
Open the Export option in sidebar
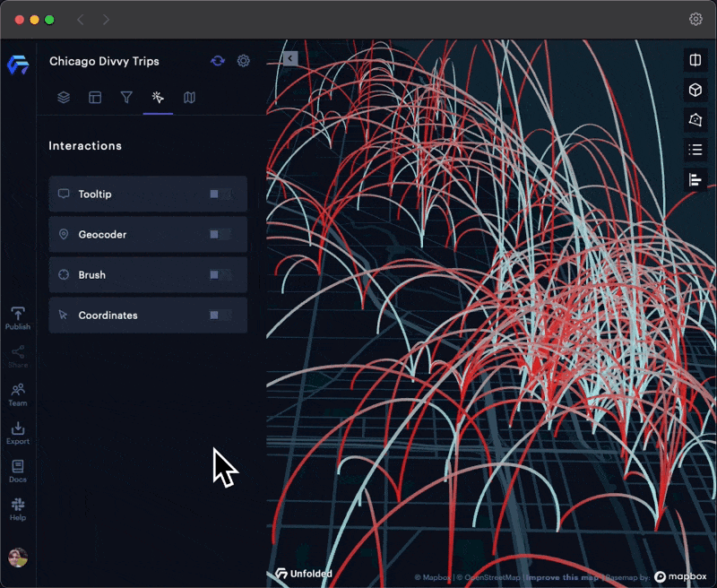click(18, 433)
